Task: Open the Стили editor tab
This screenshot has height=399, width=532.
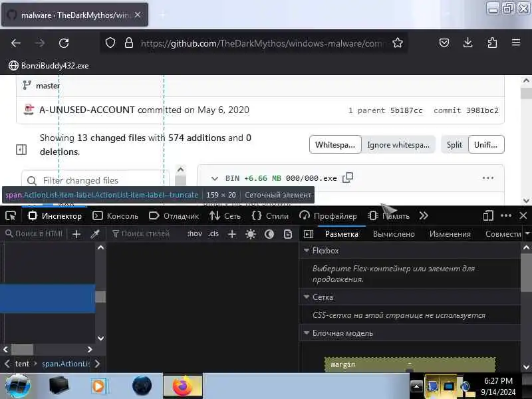Action: 270,215
